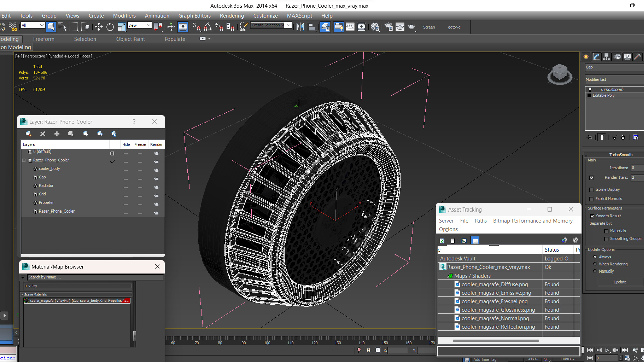Delete layer with the X icon in Layer dialog
The height and width of the screenshot is (362, 644).
point(43,134)
